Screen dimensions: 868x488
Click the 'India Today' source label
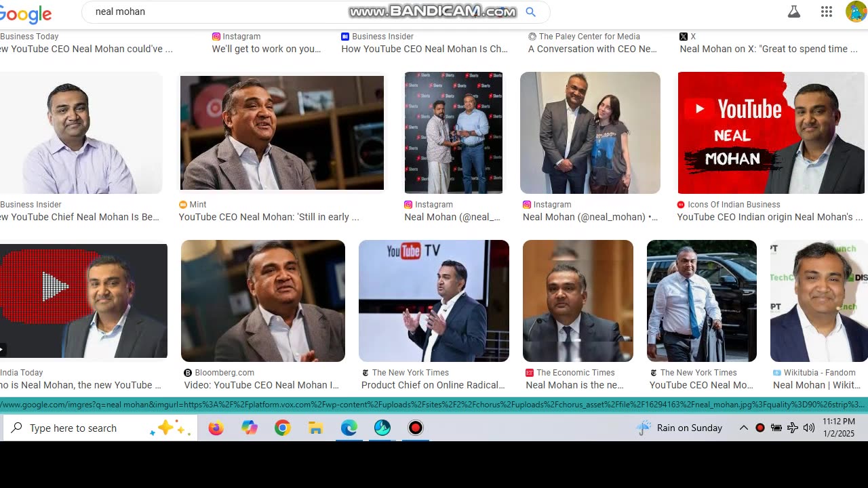22,373
